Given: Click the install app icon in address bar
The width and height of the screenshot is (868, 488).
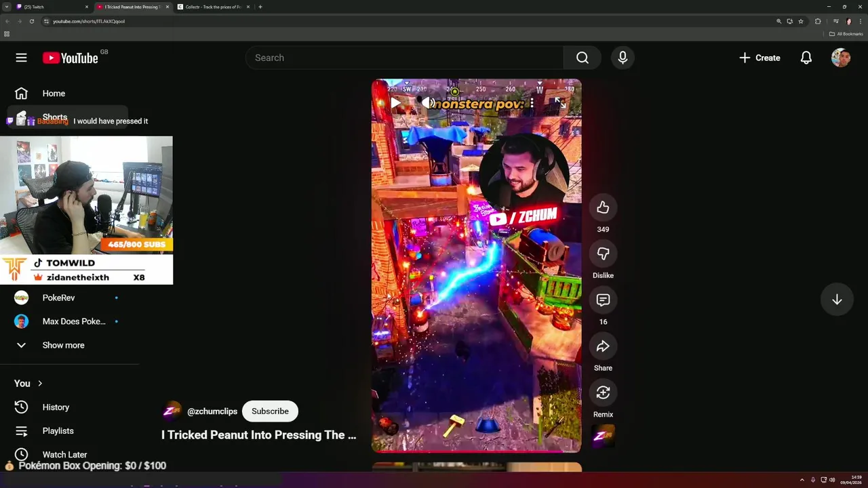Looking at the screenshot, I should [789, 21].
